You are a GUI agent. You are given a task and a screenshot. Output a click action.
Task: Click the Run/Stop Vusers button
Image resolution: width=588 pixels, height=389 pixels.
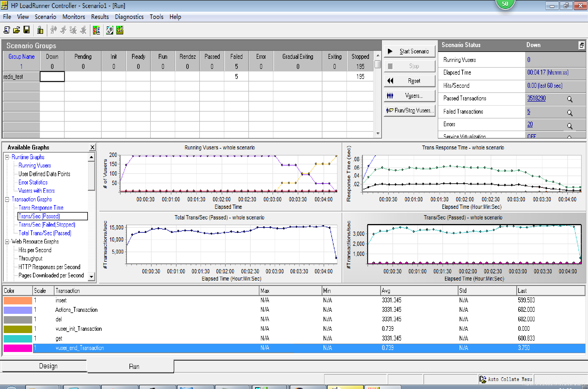pos(409,110)
